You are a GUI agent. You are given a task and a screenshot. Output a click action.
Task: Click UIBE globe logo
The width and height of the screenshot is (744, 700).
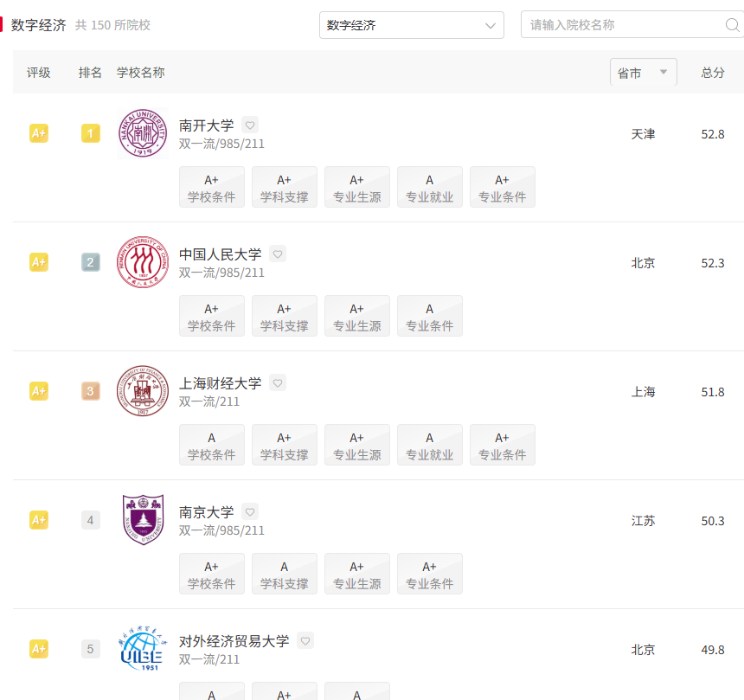coord(143,648)
